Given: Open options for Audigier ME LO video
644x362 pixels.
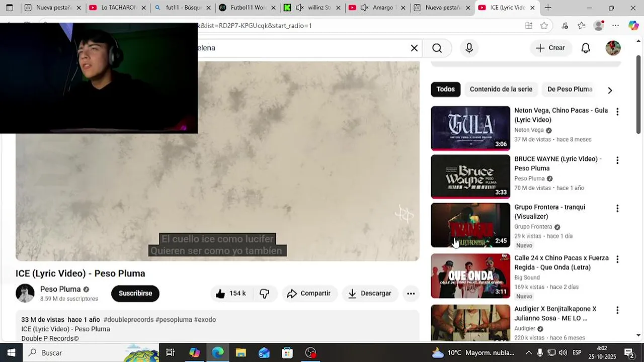Looking at the screenshot, I should coord(617,310).
